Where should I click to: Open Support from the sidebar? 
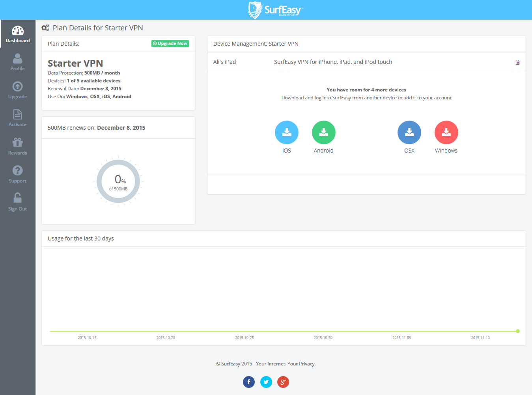point(18,174)
